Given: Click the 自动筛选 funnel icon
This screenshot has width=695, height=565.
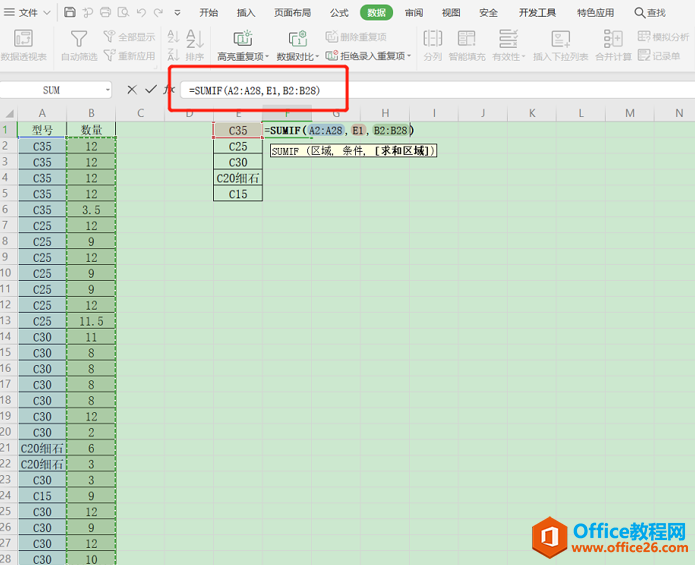Looking at the screenshot, I should tap(79, 39).
